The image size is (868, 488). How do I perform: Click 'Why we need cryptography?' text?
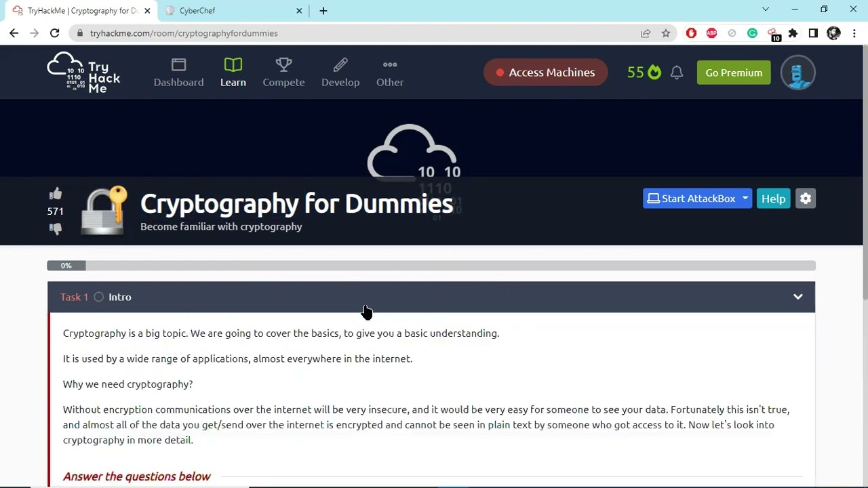(128, 384)
